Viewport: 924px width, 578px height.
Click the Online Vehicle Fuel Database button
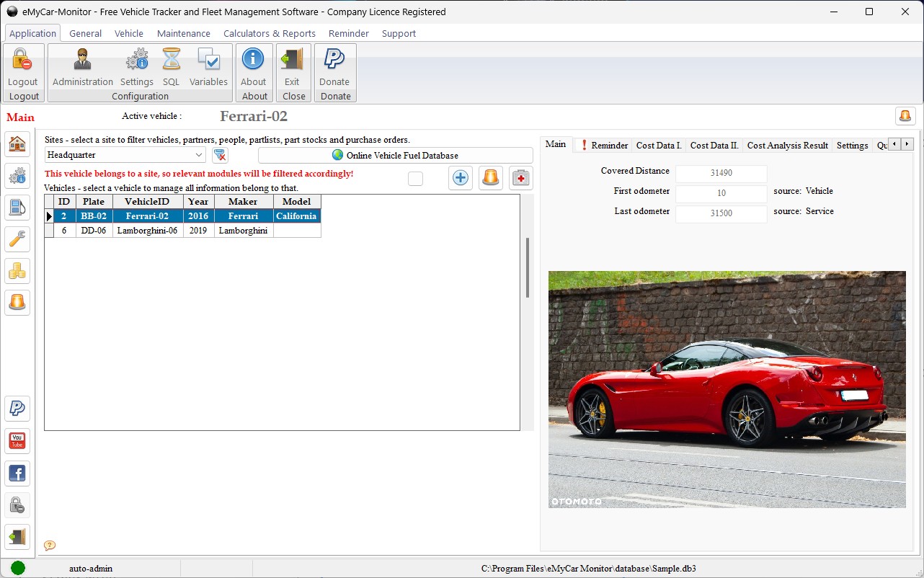pos(395,156)
